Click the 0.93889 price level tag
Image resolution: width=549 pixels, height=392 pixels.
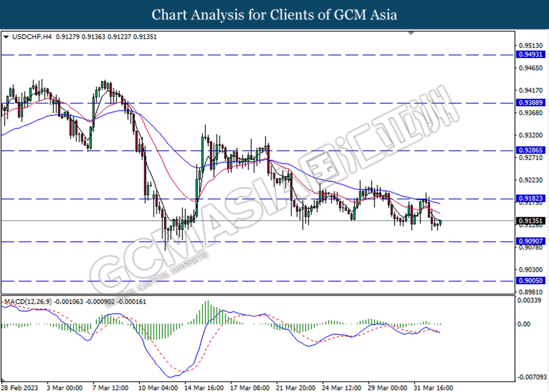[531, 103]
